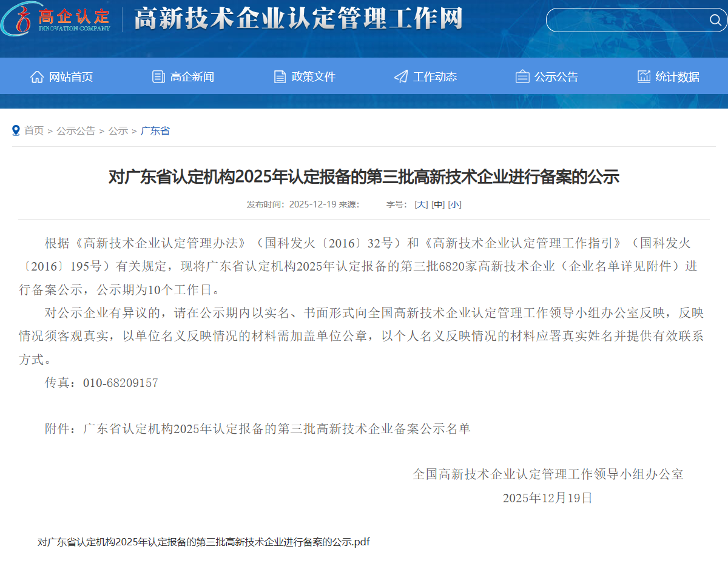The width and height of the screenshot is (728, 569).
Task: Select the [大] font size option
Action: tap(420, 204)
